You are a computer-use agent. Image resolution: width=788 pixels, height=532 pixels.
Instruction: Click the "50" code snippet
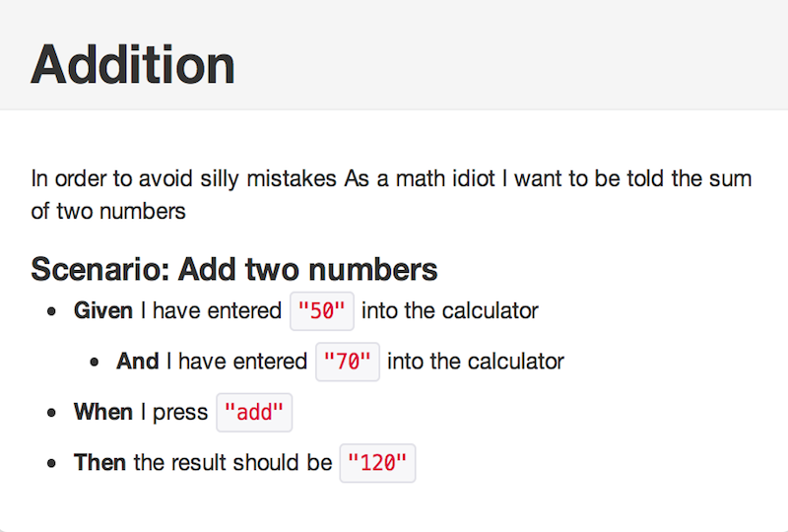[322, 310]
